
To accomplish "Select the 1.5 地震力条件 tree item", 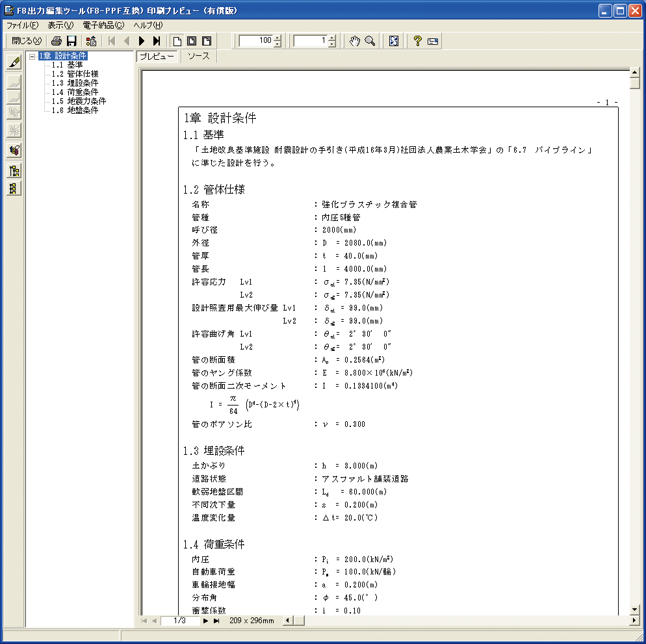I will pyautogui.click(x=79, y=101).
